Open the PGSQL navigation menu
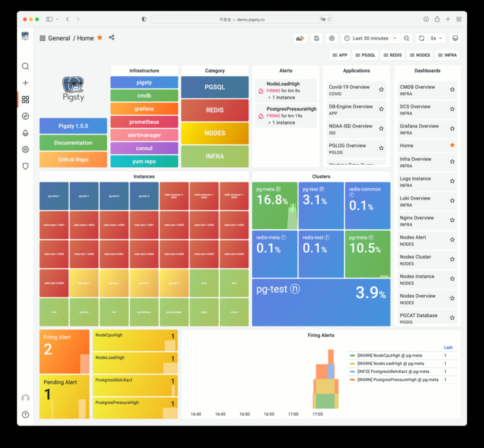Image resolution: width=484 pixels, height=448 pixels. (365, 55)
